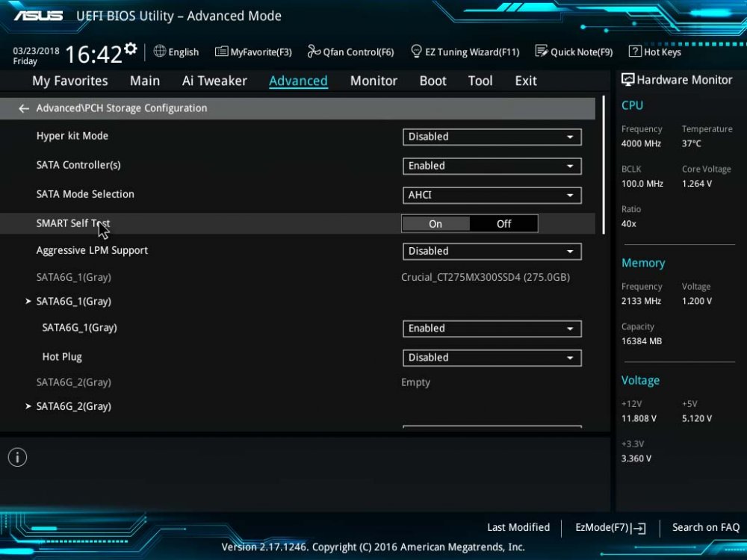The image size is (747, 560).
Task: Set SMART Self Test to On
Action: click(x=436, y=224)
